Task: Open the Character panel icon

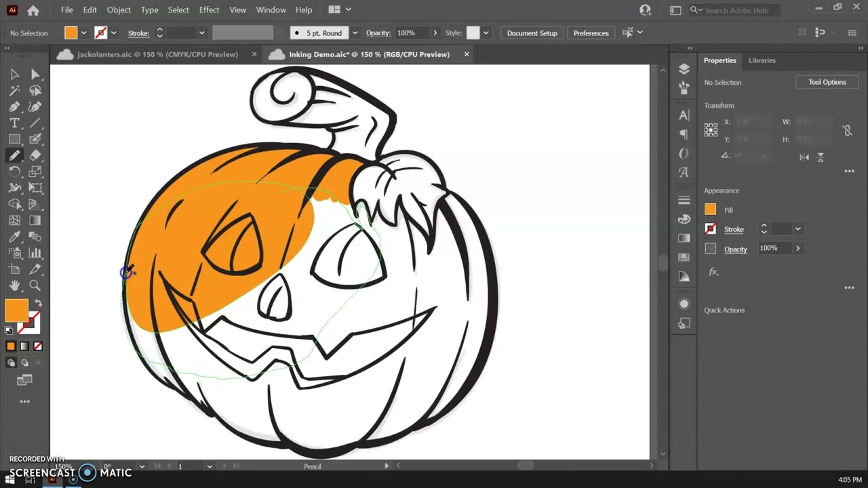Action: coord(684,116)
